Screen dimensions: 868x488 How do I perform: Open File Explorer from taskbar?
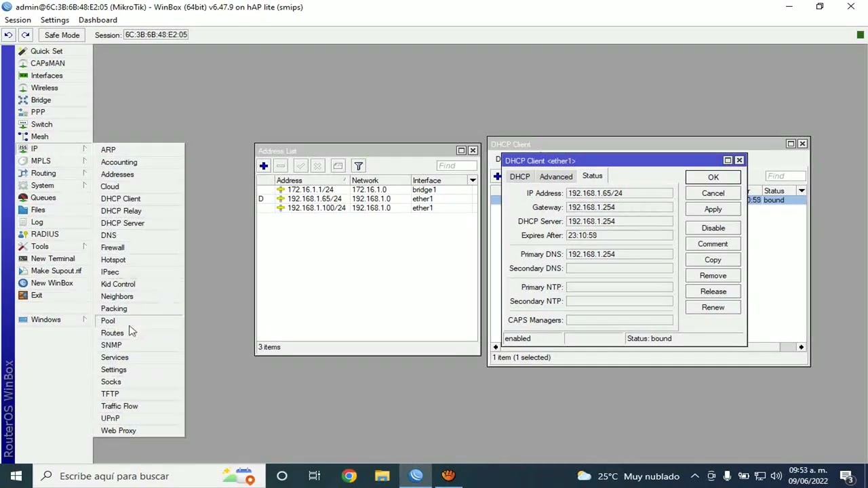coord(382,476)
